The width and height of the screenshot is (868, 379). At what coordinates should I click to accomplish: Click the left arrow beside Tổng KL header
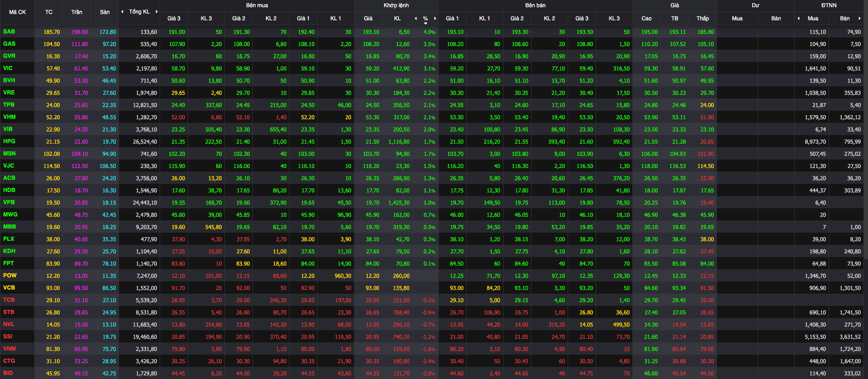click(122, 12)
